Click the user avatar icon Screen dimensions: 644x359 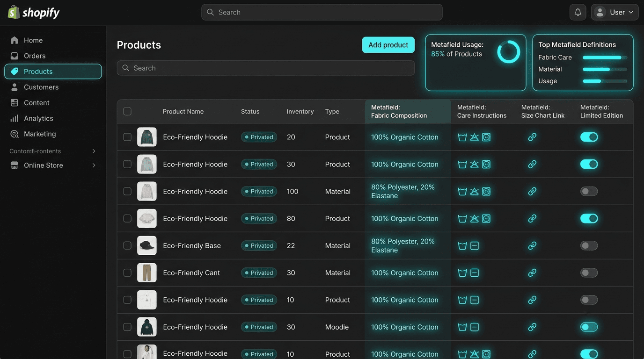[600, 12]
